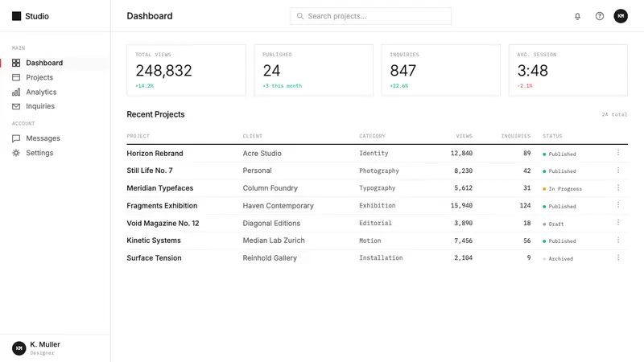
Task: Click the '24 total' label
Action: (614, 114)
